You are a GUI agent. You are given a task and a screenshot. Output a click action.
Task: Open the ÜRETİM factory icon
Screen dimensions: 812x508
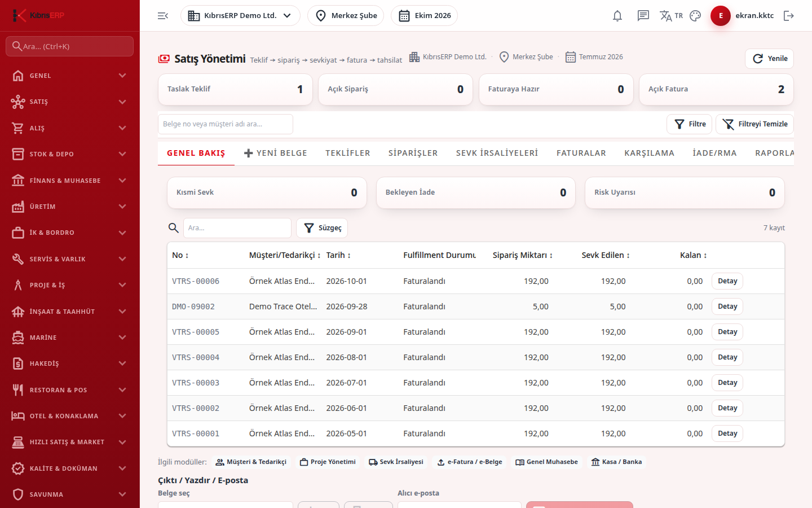tap(18, 207)
